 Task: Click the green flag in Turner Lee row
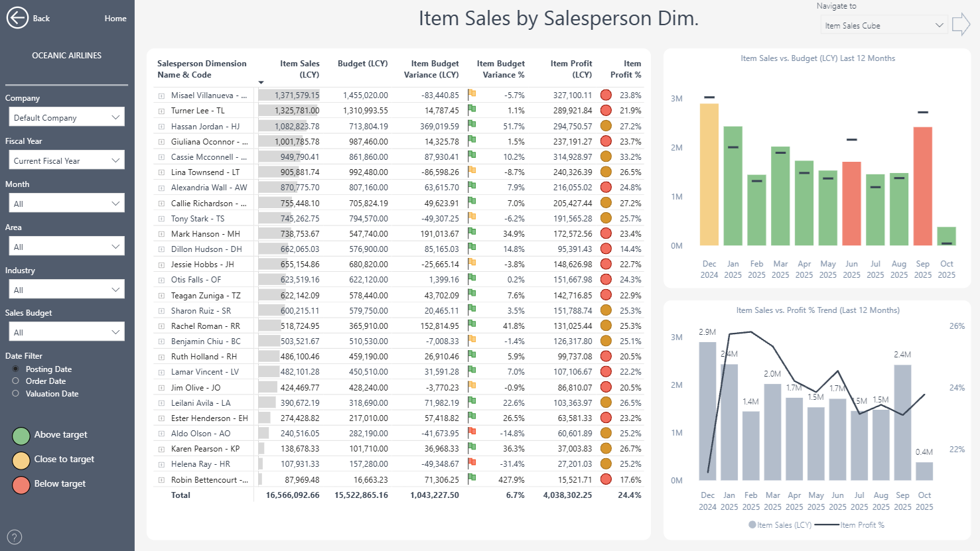pos(472,110)
